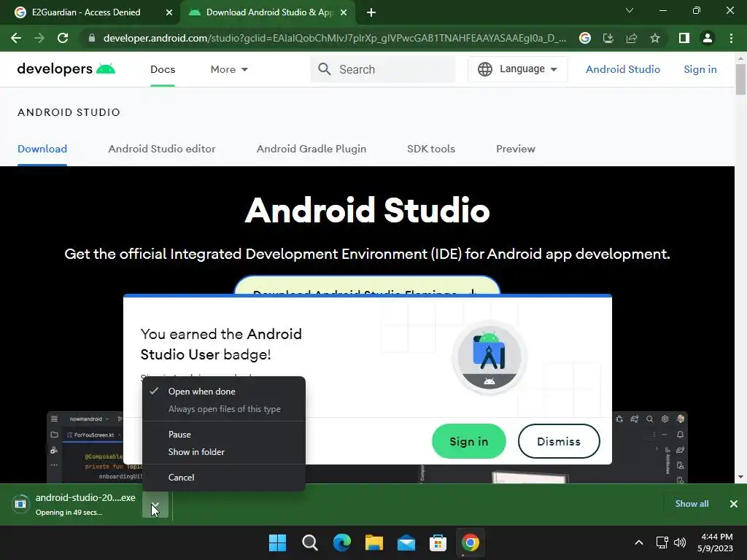Toggle Open when done option
This screenshot has width=747, height=560.
pos(223,392)
